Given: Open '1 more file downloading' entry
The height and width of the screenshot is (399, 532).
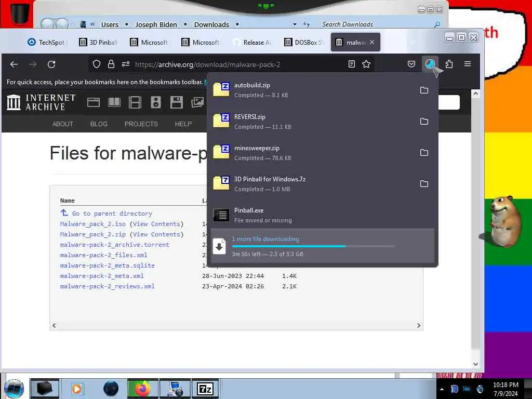Looking at the screenshot, I should [322, 246].
